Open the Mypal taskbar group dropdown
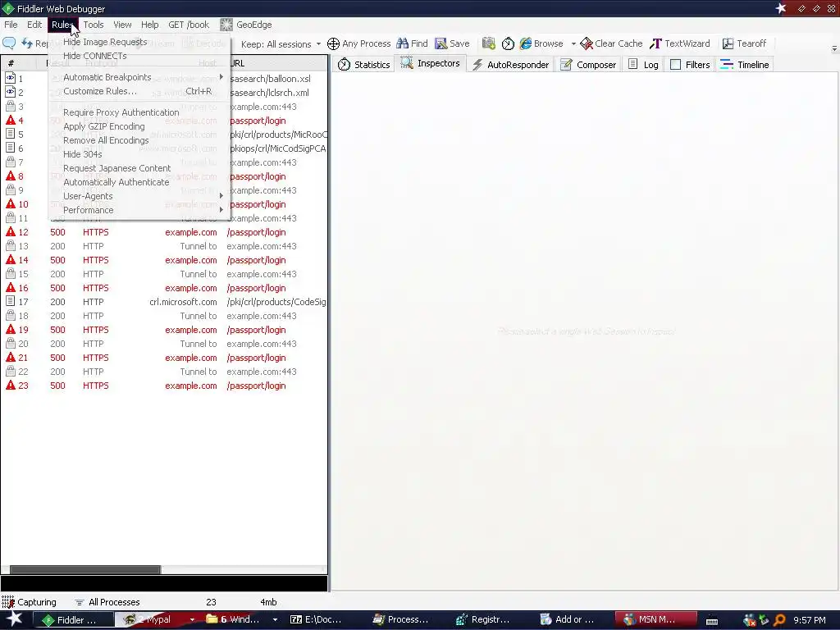 192,620
